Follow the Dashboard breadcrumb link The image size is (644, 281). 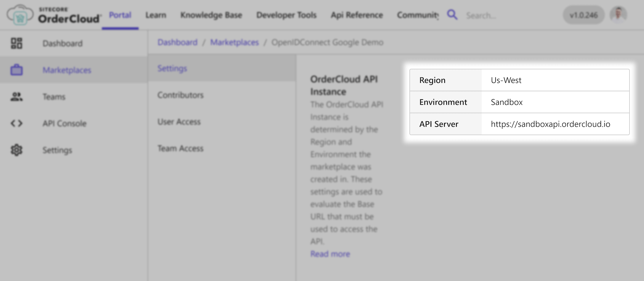(177, 42)
